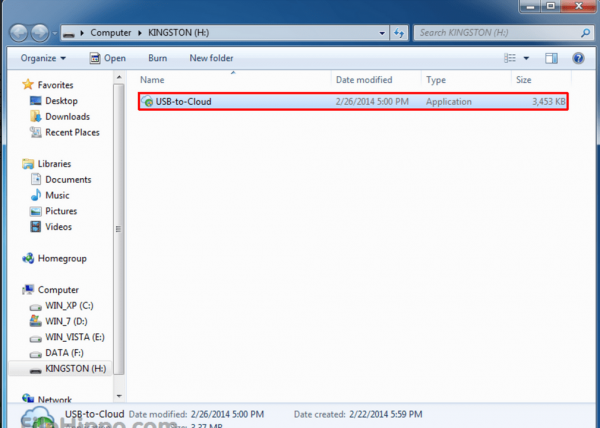Expand the arrow after Computer breadcrumb

pyautogui.click(x=140, y=33)
